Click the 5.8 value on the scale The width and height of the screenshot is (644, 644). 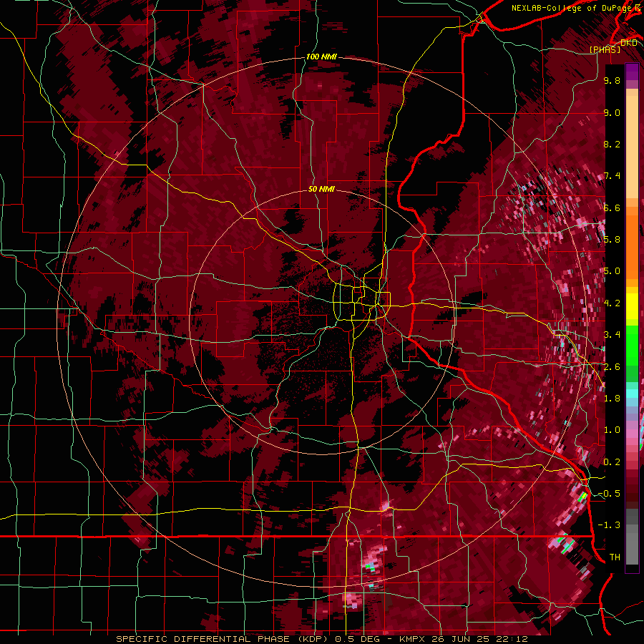[612, 240]
